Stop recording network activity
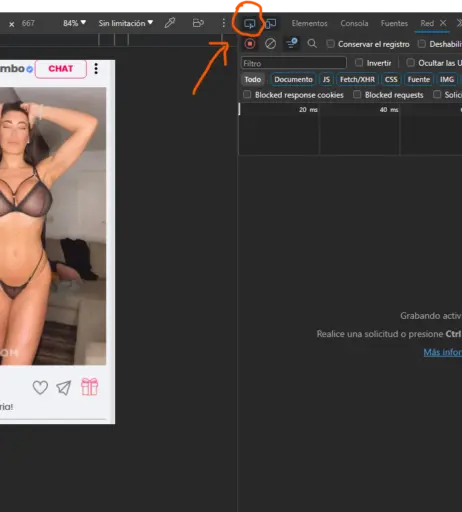 [250, 44]
